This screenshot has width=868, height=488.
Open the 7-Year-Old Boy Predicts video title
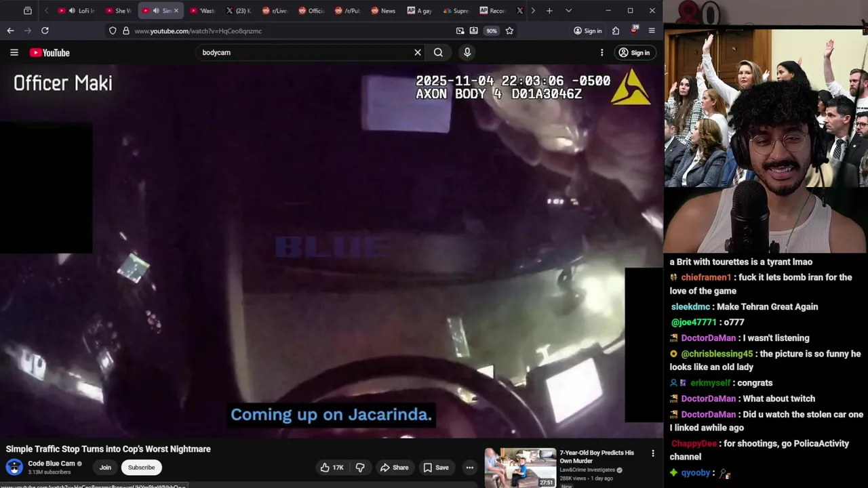tap(597, 456)
